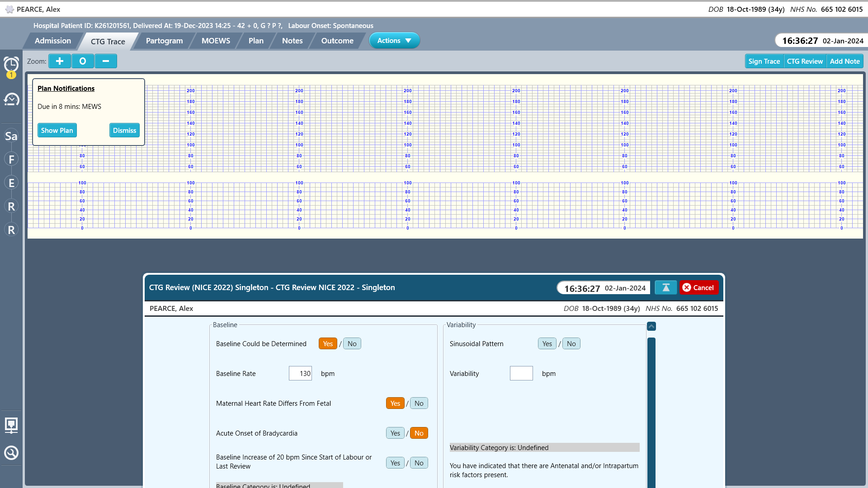Cancel the CTG Review dialog

699,287
